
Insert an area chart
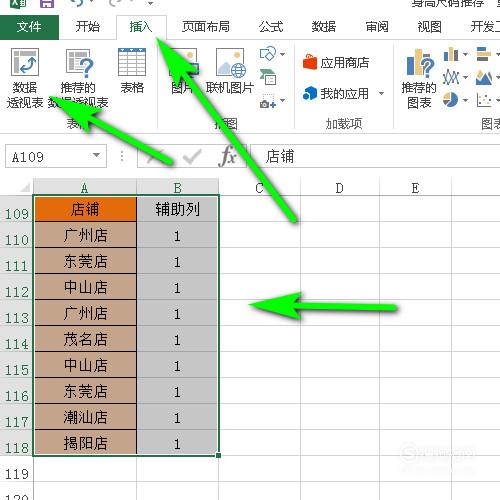coord(484,77)
